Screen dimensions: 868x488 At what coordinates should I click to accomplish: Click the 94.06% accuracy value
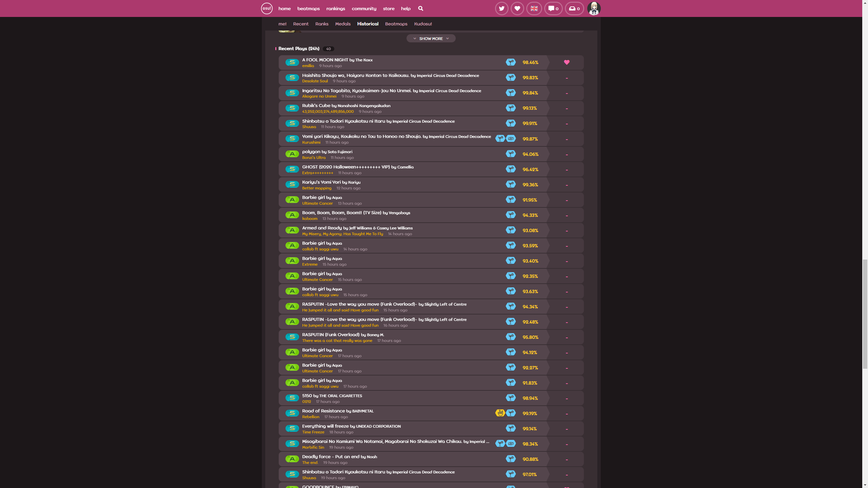click(530, 154)
